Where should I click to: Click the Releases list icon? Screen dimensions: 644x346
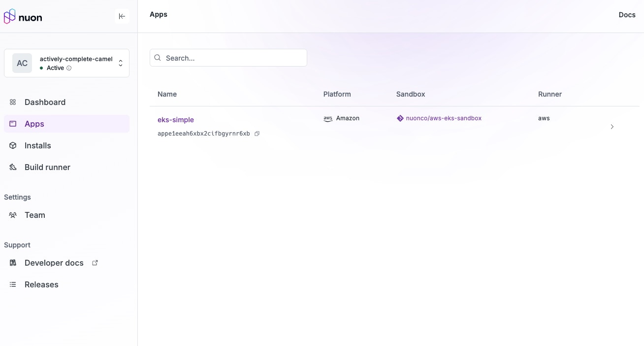(x=13, y=284)
